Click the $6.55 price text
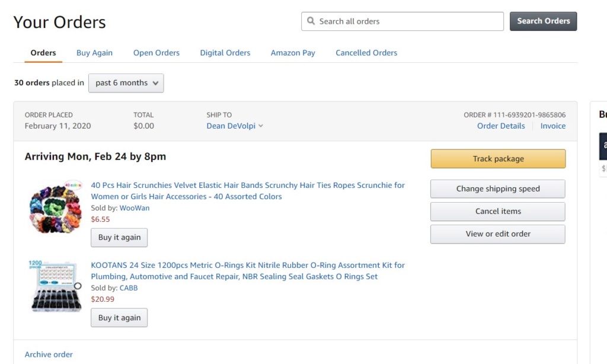The image size is (607, 364). coord(100,219)
